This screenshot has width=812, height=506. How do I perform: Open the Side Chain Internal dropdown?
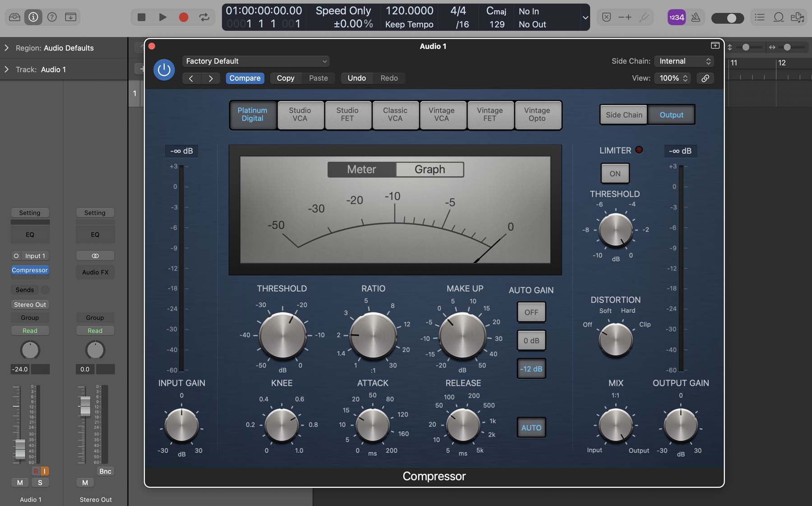pyautogui.click(x=684, y=61)
